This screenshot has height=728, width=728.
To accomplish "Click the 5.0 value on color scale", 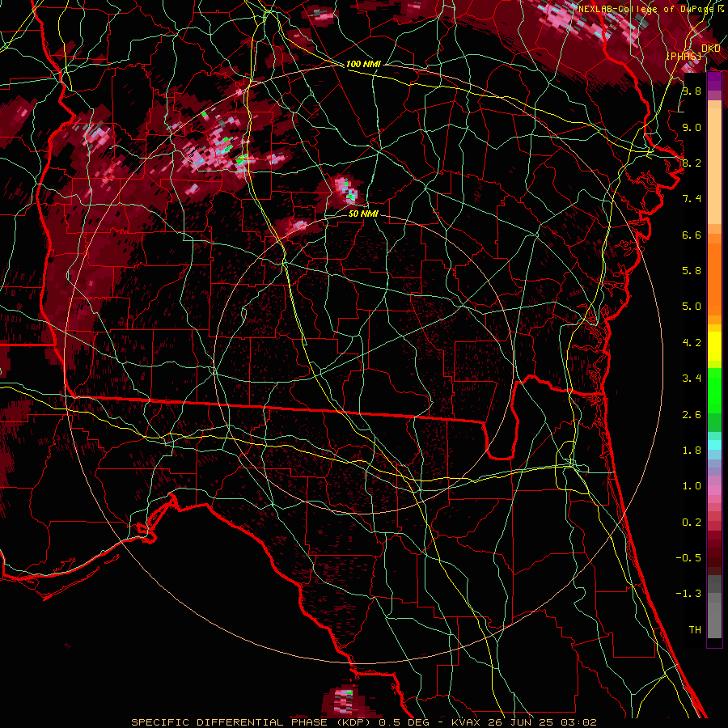I will [x=692, y=307].
